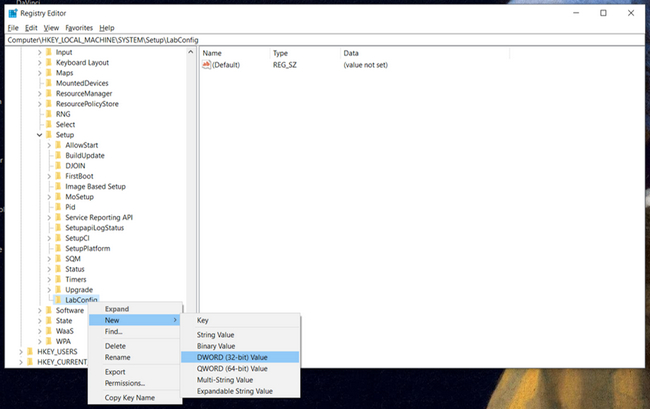Click the BuildUpdate folder icon
Screen dimensions: 650x409
58,155
